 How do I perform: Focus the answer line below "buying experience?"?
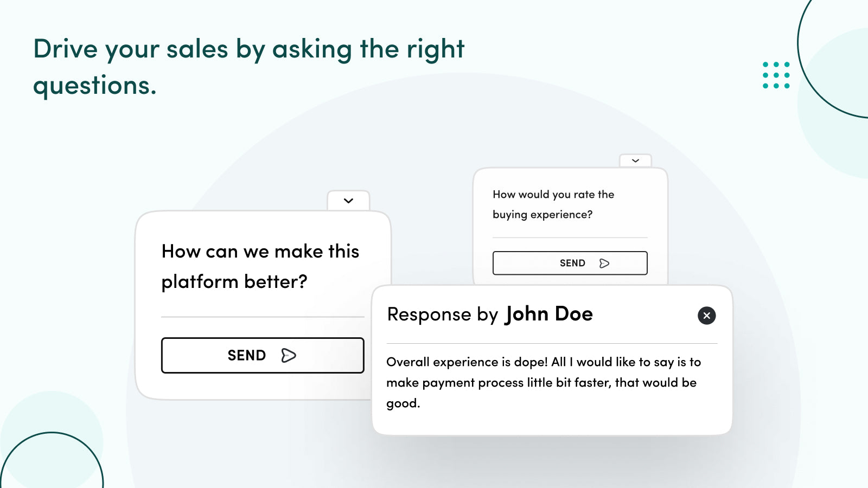(x=570, y=237)
